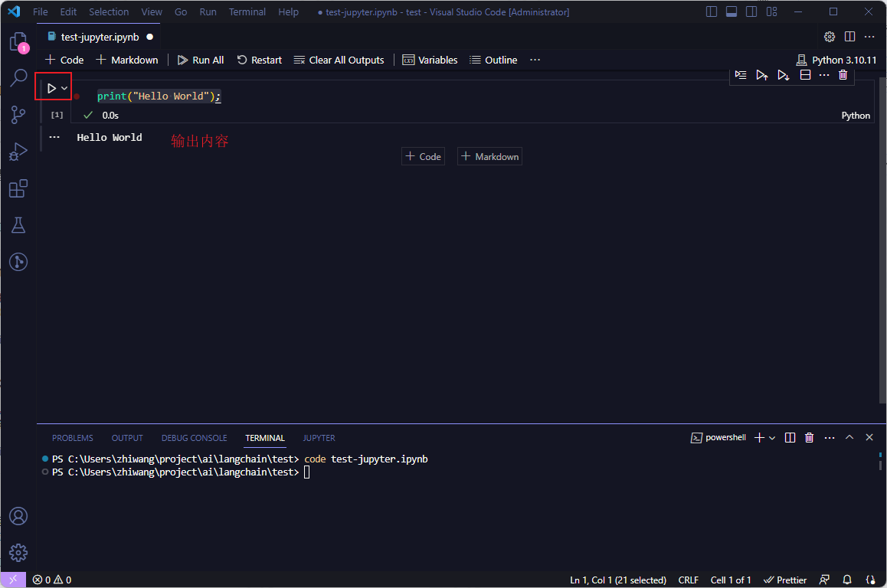Open the Explorer view in activity bar
887x588 pixels.
coord(18,42)
